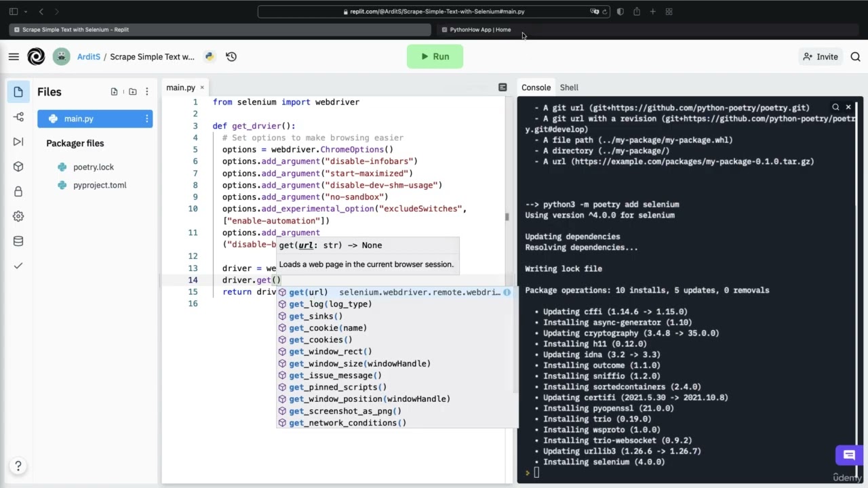The image size is (868, 488).
Task: Open the Secrets lock sidebar icon
Action: (18, 192)
